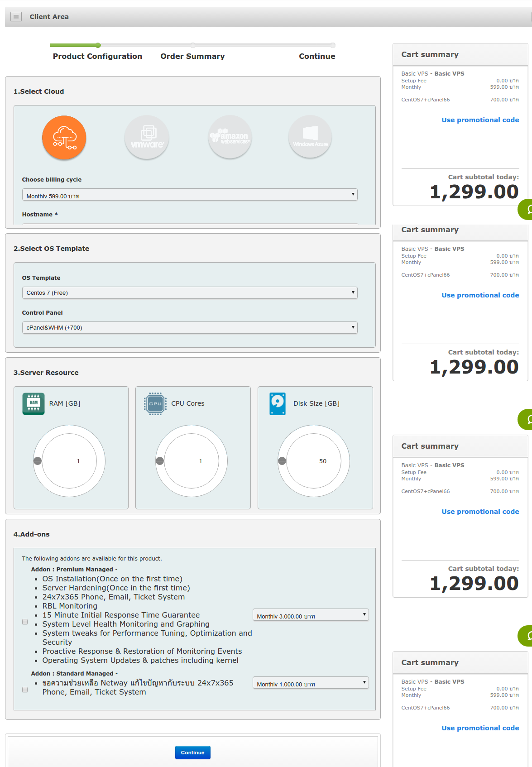
Task: Expand the billing cycle dropdown
Action: (190, 195)
